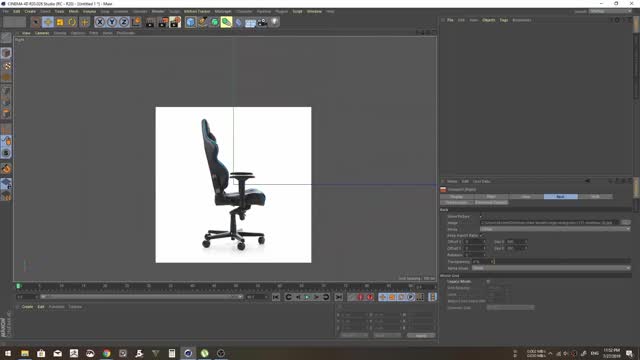Click the Record Active Objects red button
The height and width of the screenshot is (360, 640).
click(x=361, y=297)
